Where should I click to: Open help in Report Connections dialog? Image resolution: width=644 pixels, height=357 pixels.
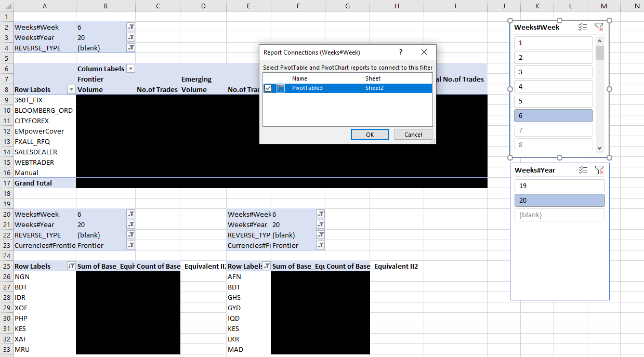[x=401, y=52]
